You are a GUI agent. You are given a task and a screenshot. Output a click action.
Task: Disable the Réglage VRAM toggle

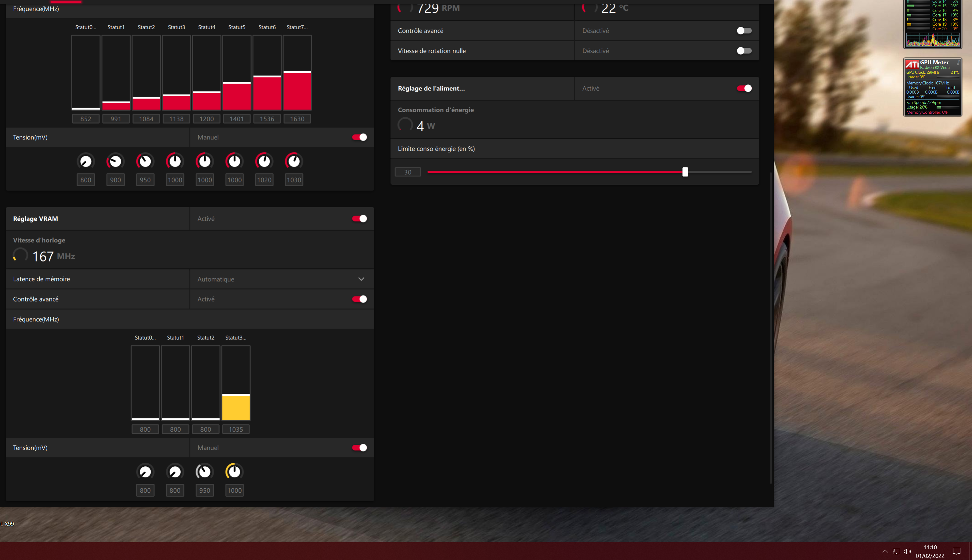click(359, 219)
